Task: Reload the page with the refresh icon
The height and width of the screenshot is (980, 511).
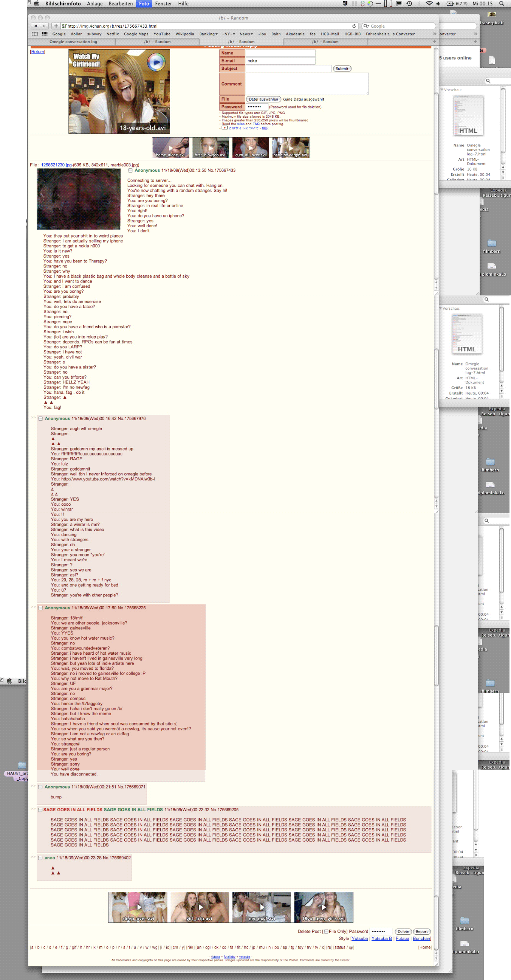Action: pos(354,26)
